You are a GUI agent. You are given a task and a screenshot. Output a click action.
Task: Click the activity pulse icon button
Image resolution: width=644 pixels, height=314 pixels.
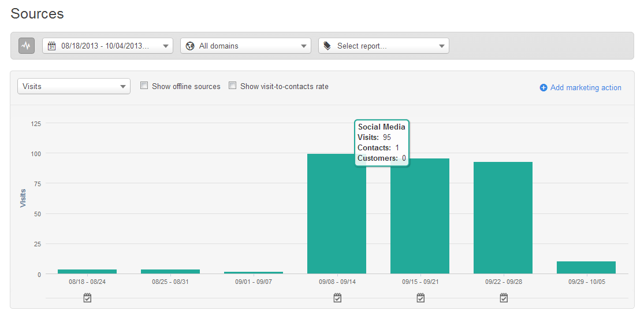click(x=27, y=46)
